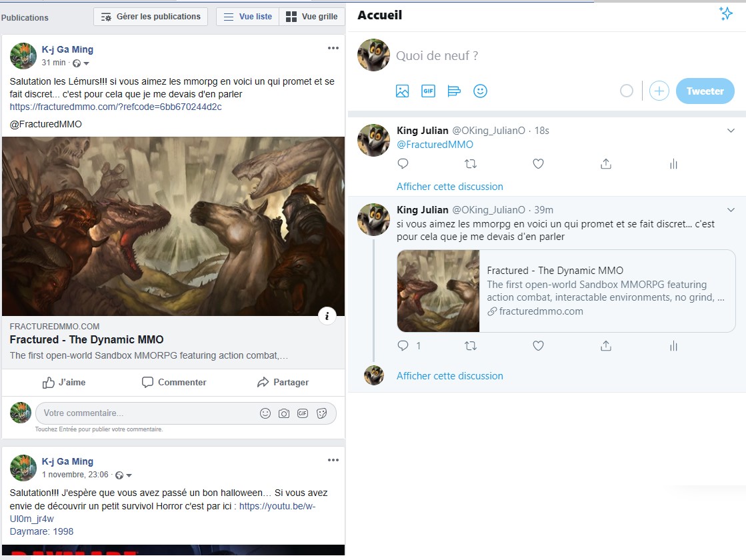Click the sparkle icon beside Accueil

pos(726,14)
